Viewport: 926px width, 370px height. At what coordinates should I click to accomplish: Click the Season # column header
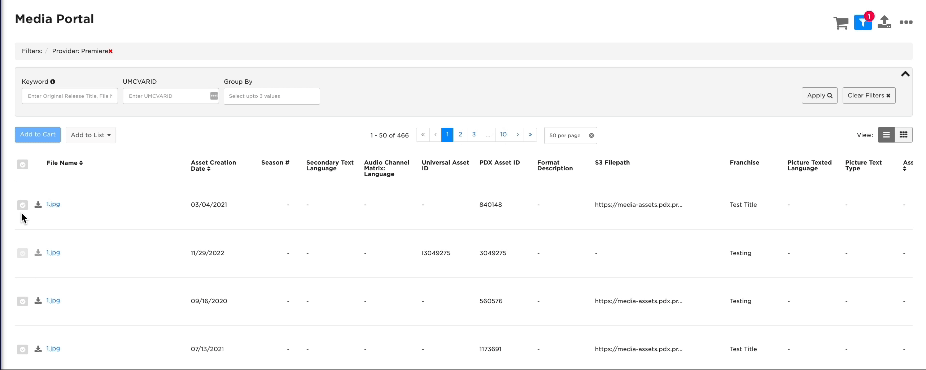pos(275,163)
